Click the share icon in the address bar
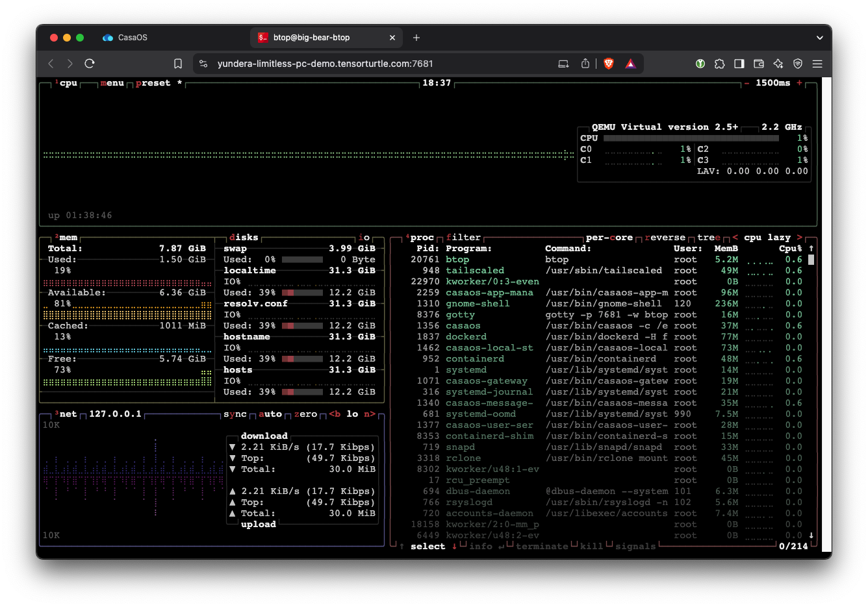The height and width of the screenshot is (607, 868). pyautogui.click(x=585, y=64)
